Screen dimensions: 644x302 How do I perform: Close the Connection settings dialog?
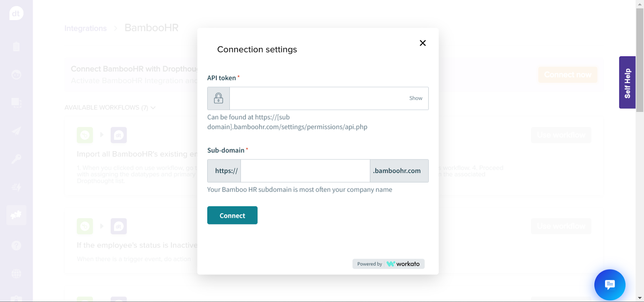click(423, 43)
